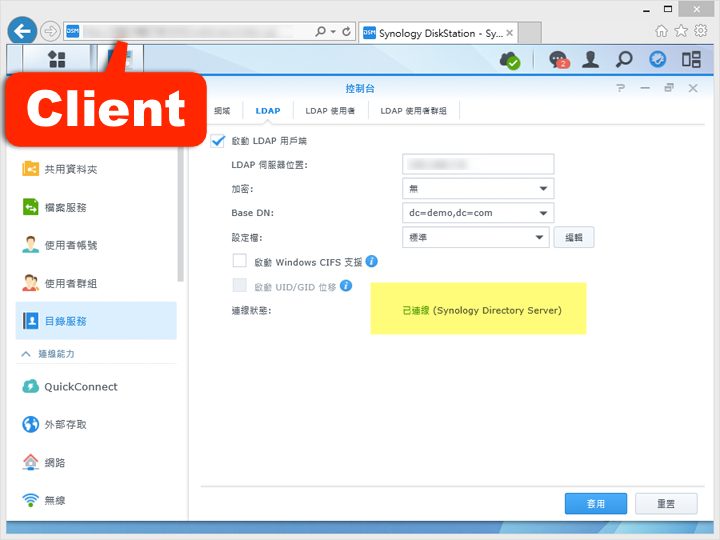Open the DSM main menu grid icon
This screenshot has height=540, width=720.
(x=57, y=59)
